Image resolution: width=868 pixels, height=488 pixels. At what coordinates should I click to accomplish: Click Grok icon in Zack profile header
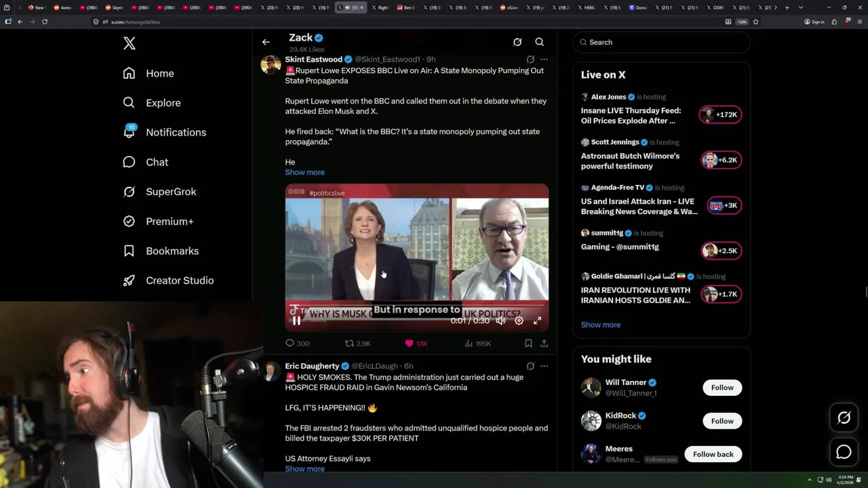517,42
